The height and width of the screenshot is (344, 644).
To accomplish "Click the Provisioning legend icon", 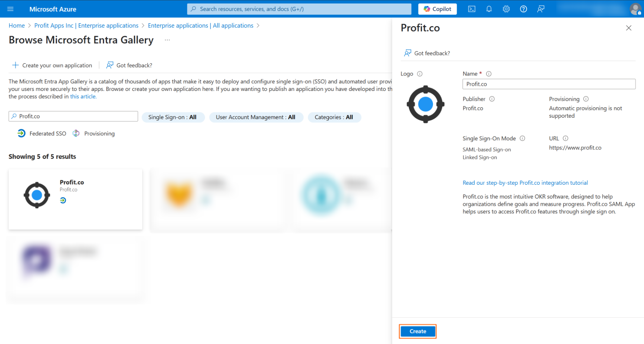I will pyautogui.click(x=76, y=133).
